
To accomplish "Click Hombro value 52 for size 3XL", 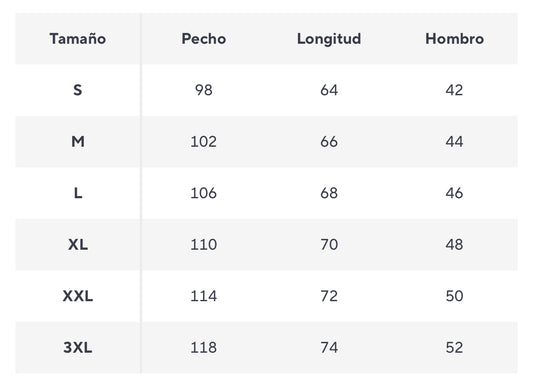I will pyautogui.click(x=454, y=347).
